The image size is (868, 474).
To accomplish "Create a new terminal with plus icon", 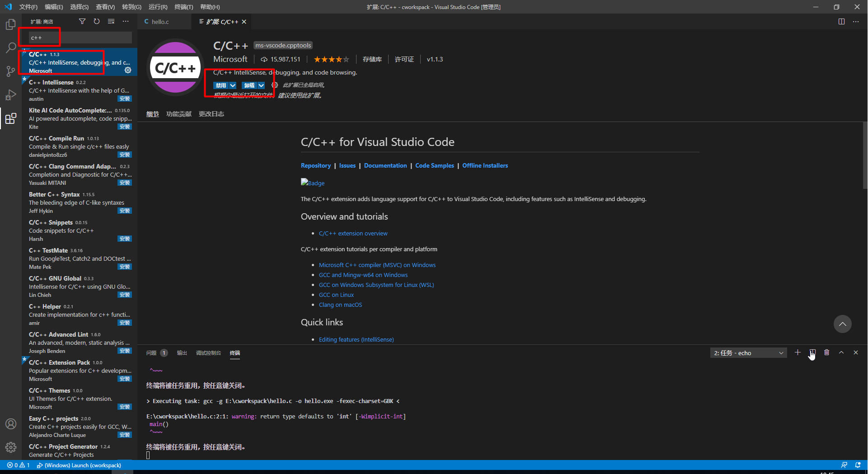I will click(x=798, y=352).
